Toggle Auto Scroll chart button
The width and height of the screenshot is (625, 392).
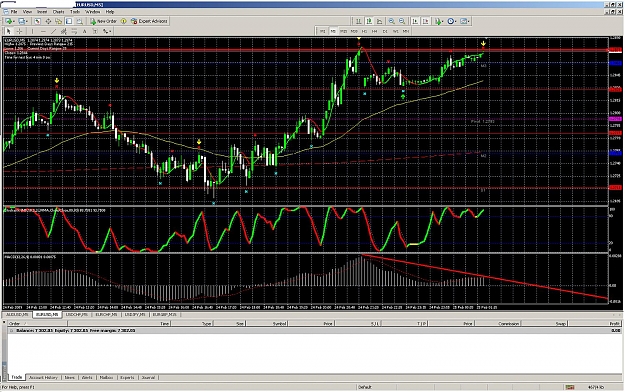tap(415, 21)
